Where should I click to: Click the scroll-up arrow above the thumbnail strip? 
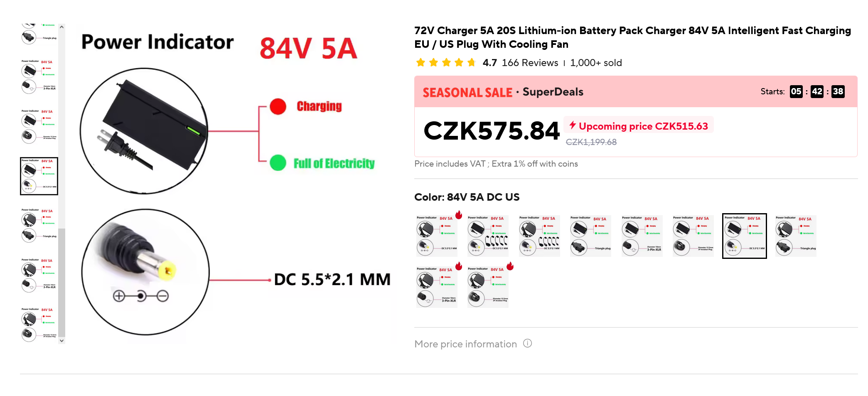[61, 27]
